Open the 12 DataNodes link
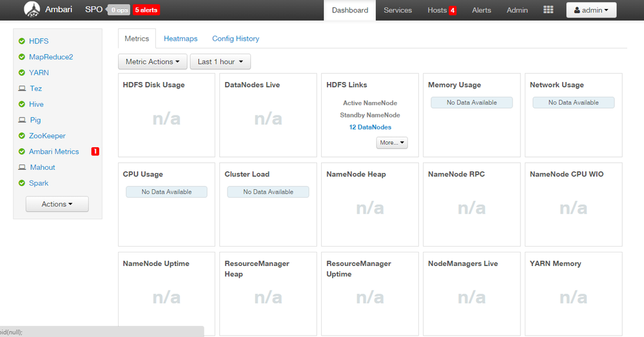Viewport: 644px width, 337px height. click(370, 127)
